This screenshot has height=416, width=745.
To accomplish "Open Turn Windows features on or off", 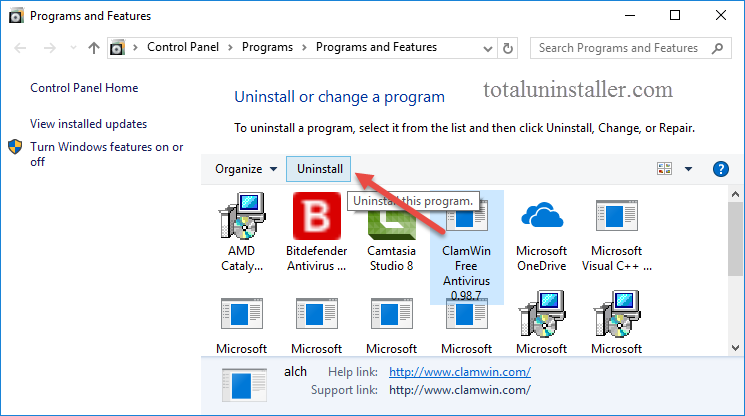I will [106, 154].
